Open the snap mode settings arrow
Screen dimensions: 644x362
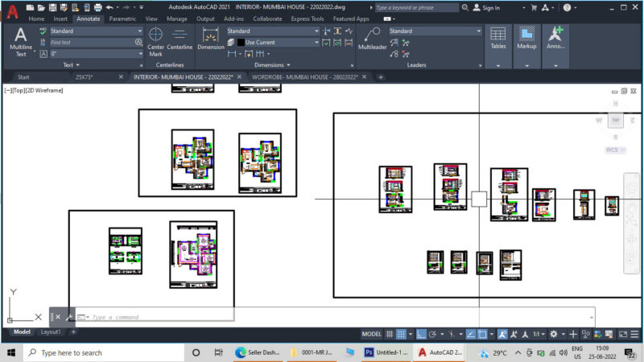coord(411,334)
